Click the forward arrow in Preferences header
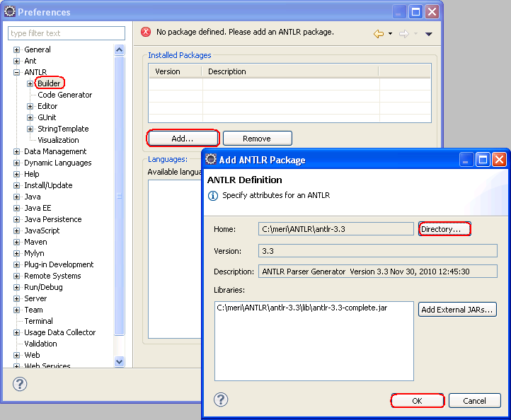The width and height of the screenshot is (511, 420). pos(404,33)
